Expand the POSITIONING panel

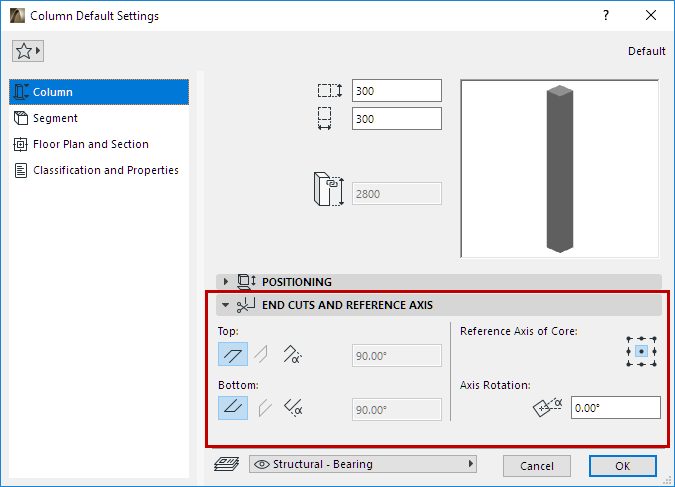(x=226, y=282)
